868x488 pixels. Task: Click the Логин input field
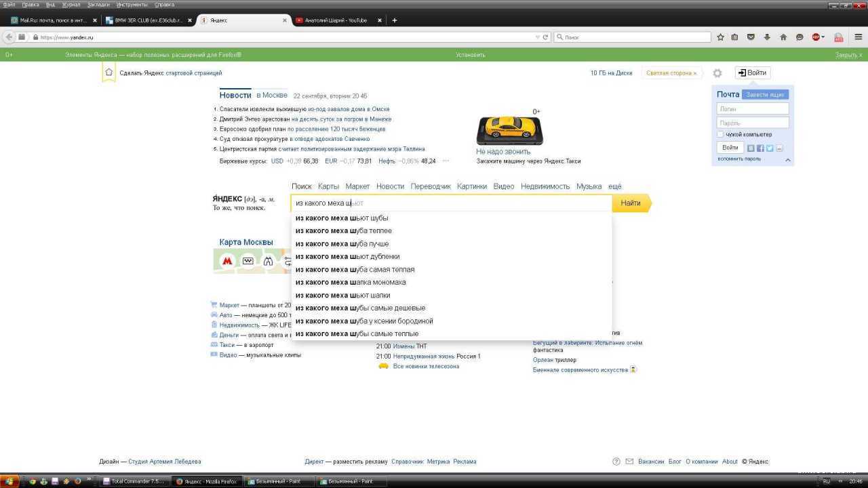pyautogui.click(x=753, y=108)
